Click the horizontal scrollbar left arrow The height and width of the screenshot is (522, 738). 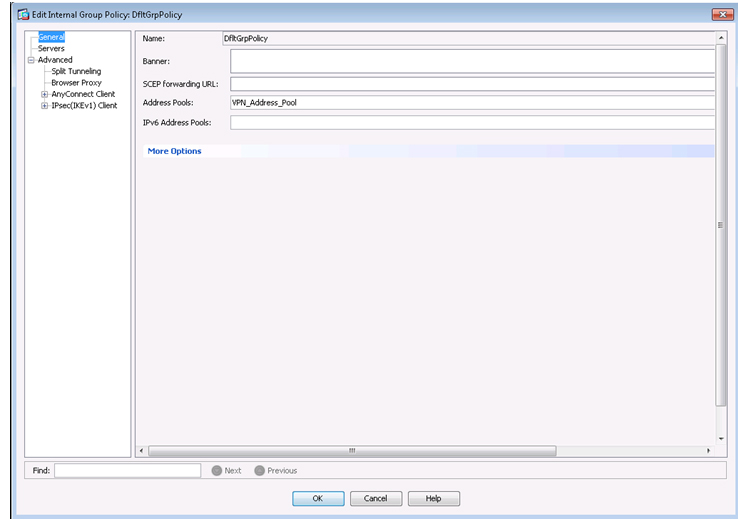(x=140, y=451)
